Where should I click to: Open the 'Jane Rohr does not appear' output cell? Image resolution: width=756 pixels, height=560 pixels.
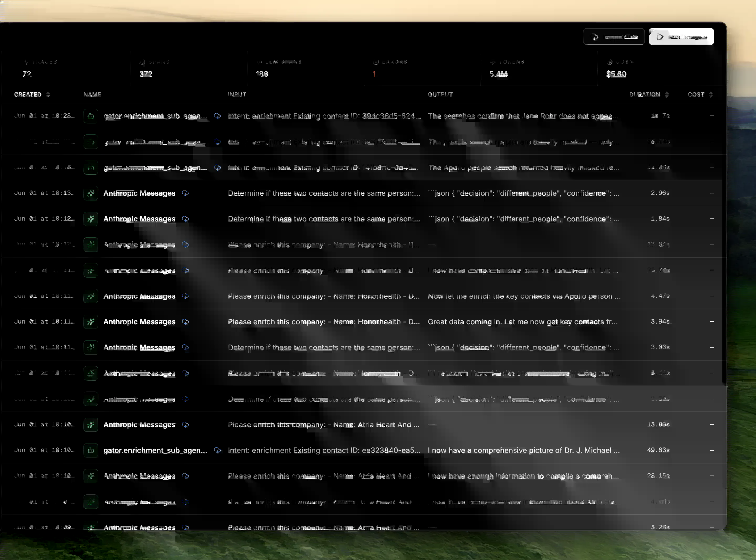coord(523,116)
